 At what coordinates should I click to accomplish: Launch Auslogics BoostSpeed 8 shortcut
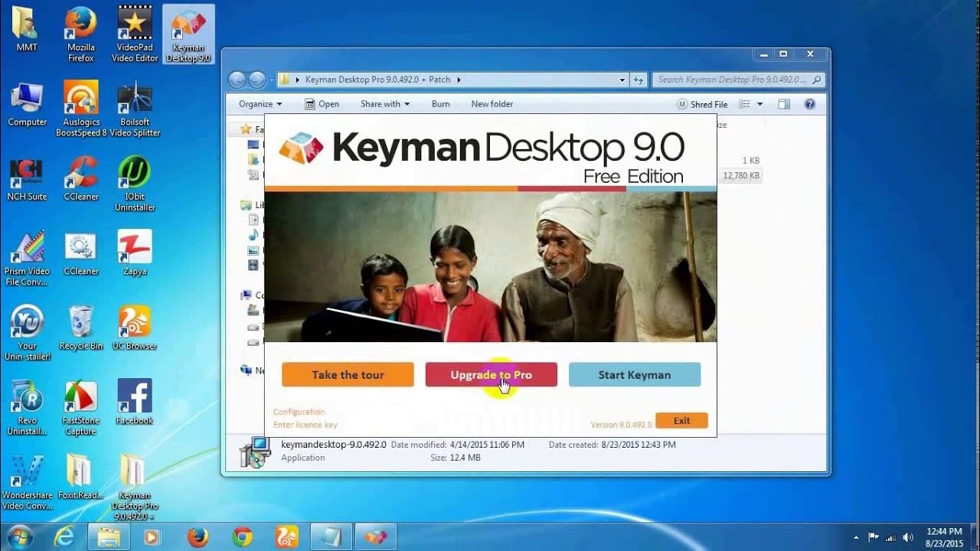coord(80,109)
